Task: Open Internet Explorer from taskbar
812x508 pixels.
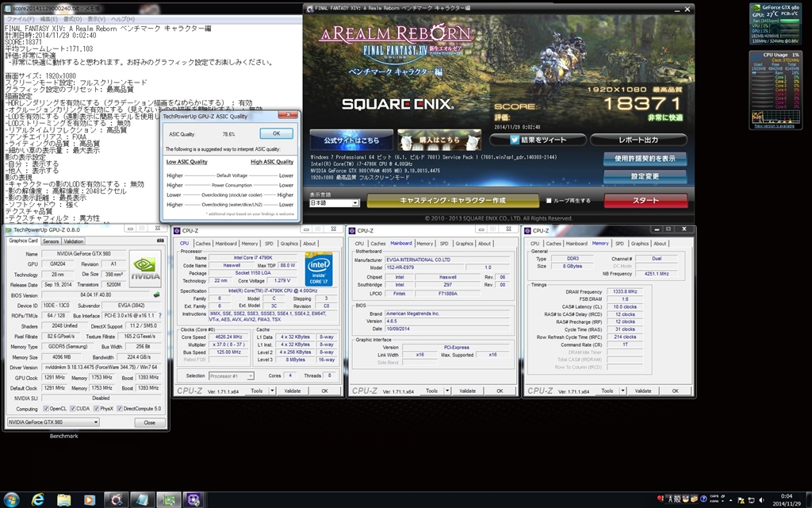Action: coord(38,500)
